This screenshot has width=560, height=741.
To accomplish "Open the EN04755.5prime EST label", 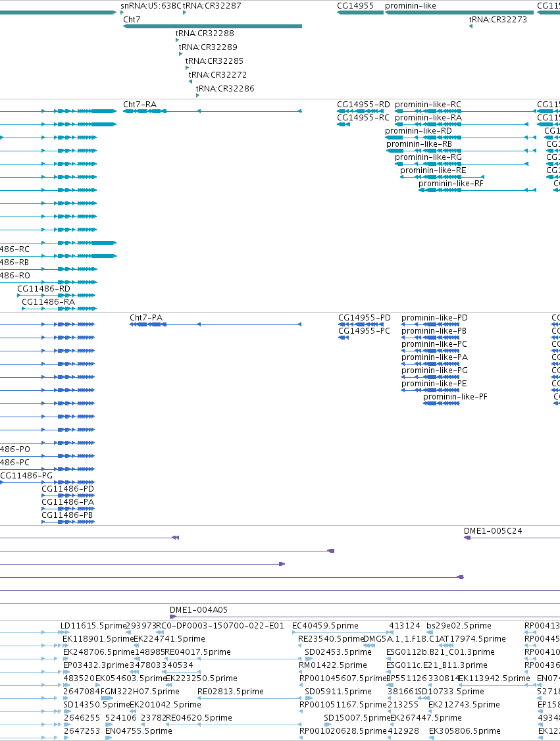I will tap(139, 730).
